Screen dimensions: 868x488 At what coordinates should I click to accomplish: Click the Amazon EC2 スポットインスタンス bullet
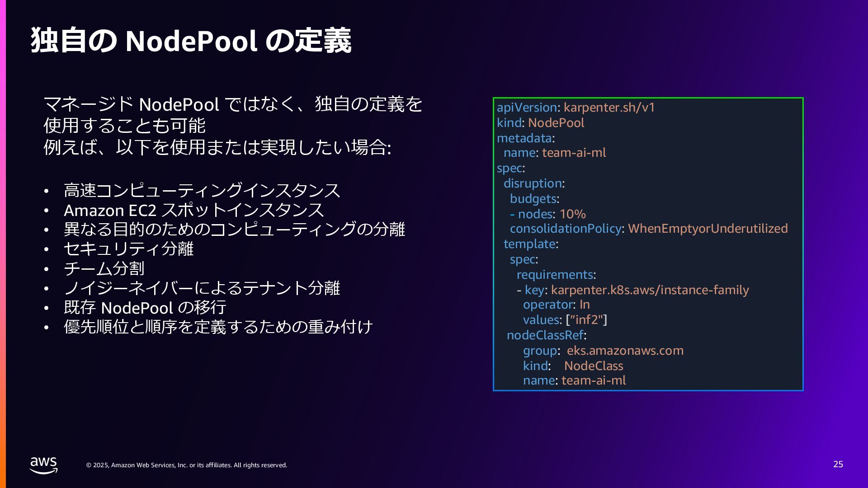193,210
